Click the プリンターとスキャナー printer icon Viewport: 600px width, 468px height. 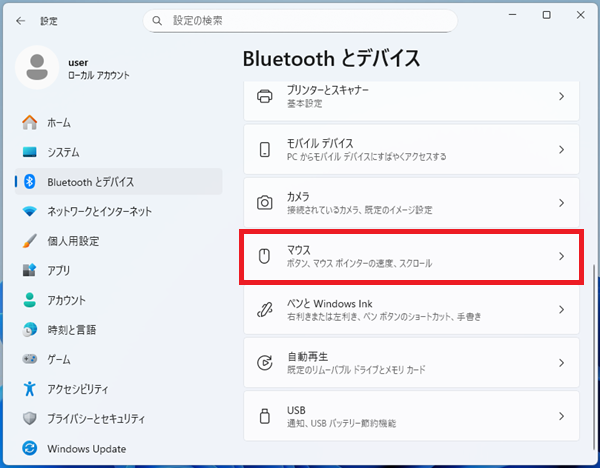point(265,97)
